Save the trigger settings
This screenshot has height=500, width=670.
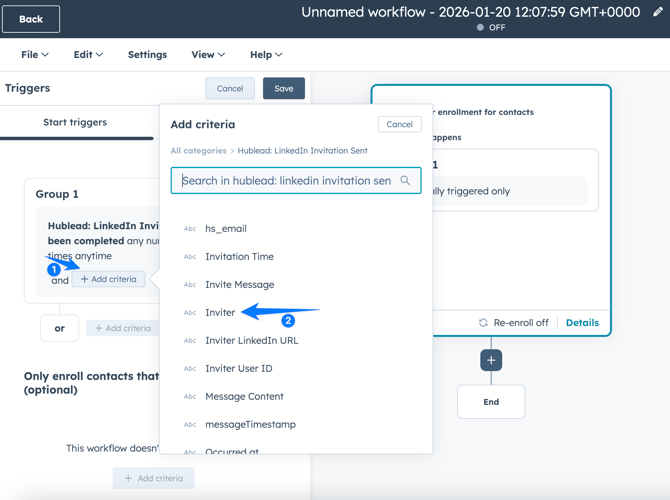pyautogui.click(x=284, y=89)
